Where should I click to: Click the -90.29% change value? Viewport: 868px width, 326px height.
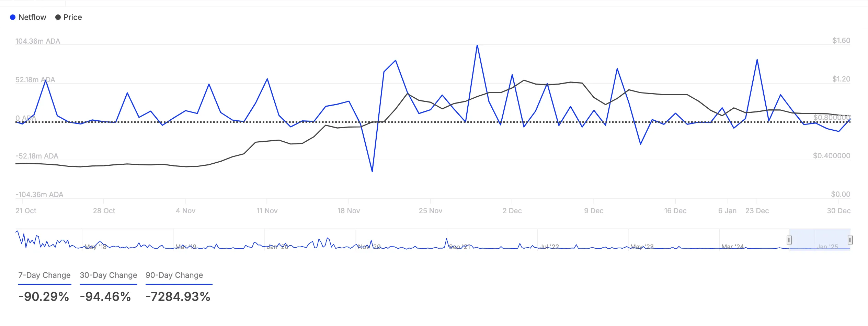coord(44,296)
